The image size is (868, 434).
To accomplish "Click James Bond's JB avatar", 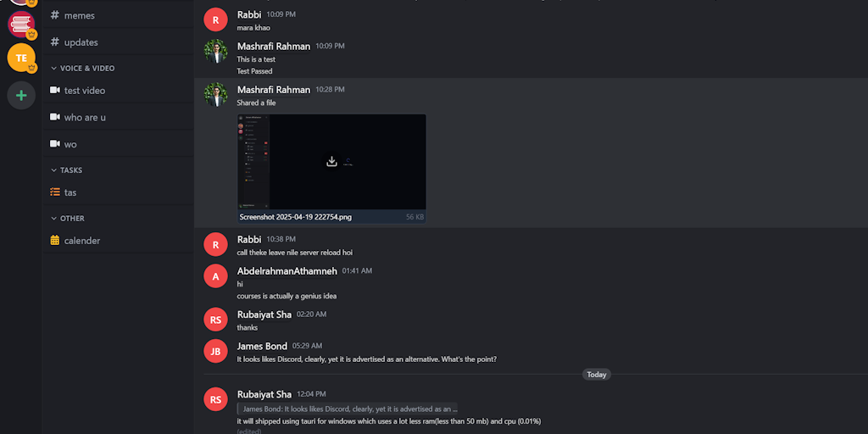I will pos(216,351).
